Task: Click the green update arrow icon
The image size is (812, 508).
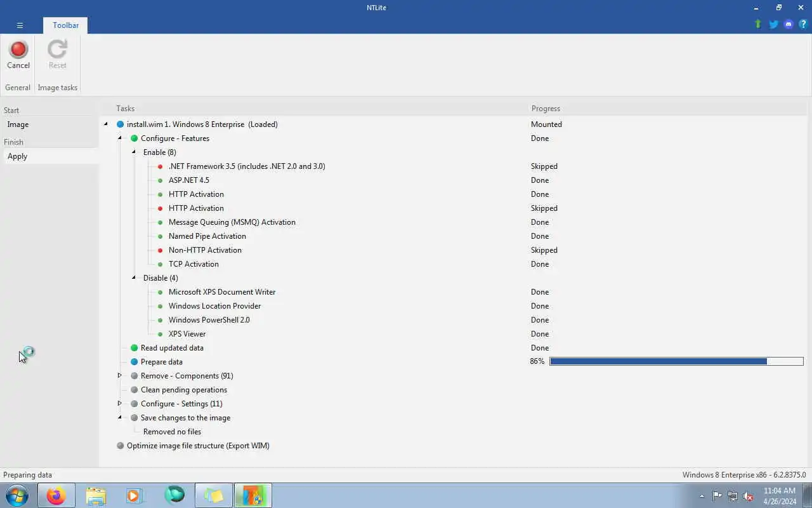Action: coord(757,24)
